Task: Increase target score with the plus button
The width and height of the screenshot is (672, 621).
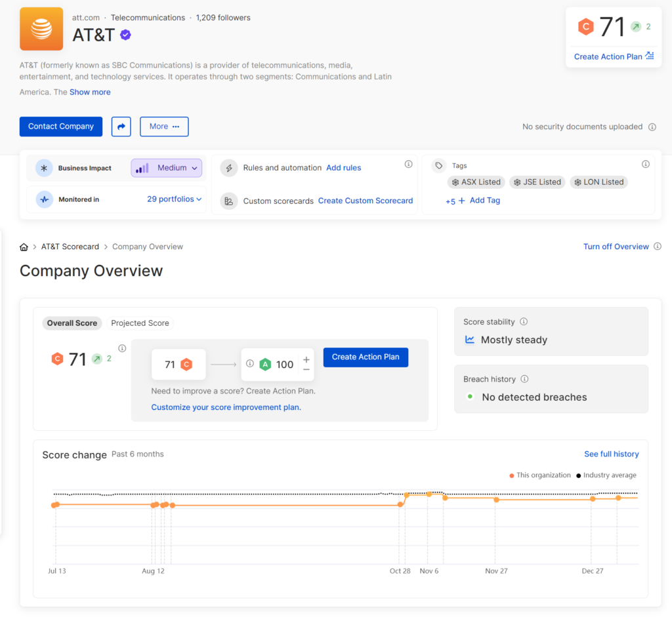Action: coord(306,359)
